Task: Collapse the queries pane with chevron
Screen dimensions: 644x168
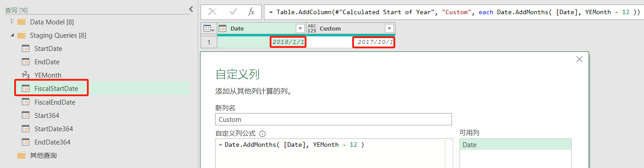Action: (x=191, y=9)
